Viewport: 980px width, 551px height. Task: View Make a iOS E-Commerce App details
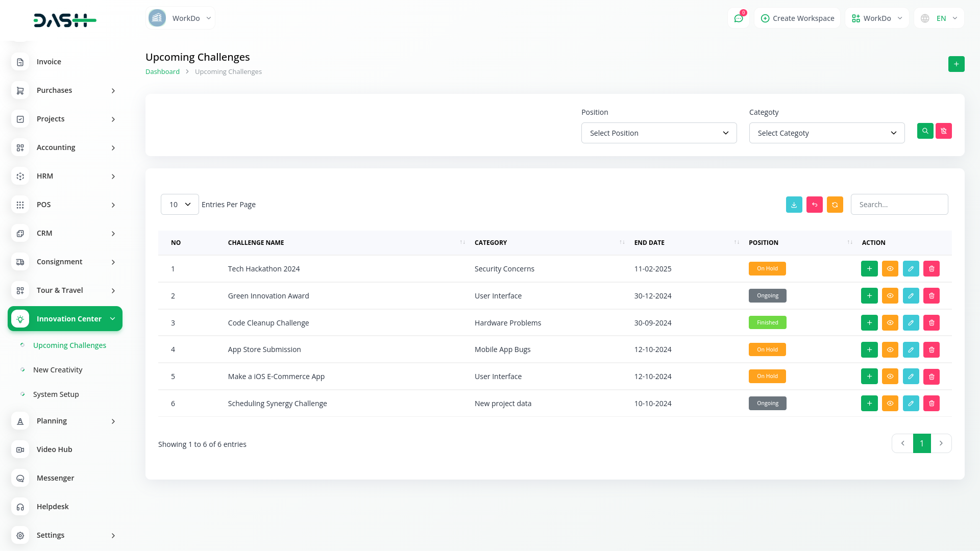click(x=890, y=377)
